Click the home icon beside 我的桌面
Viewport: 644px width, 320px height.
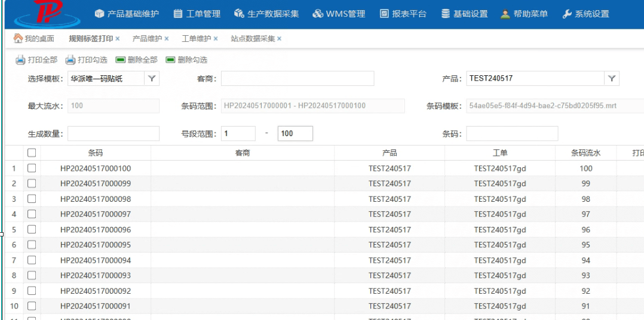18,39
